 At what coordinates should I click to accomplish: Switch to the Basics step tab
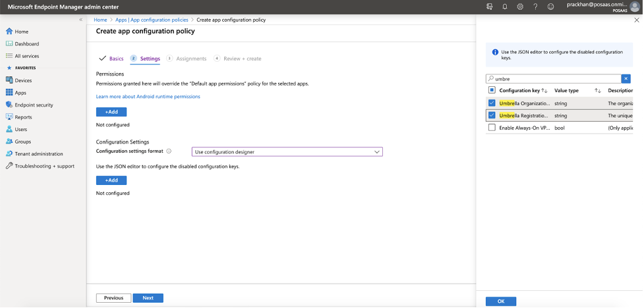[111, 59]
